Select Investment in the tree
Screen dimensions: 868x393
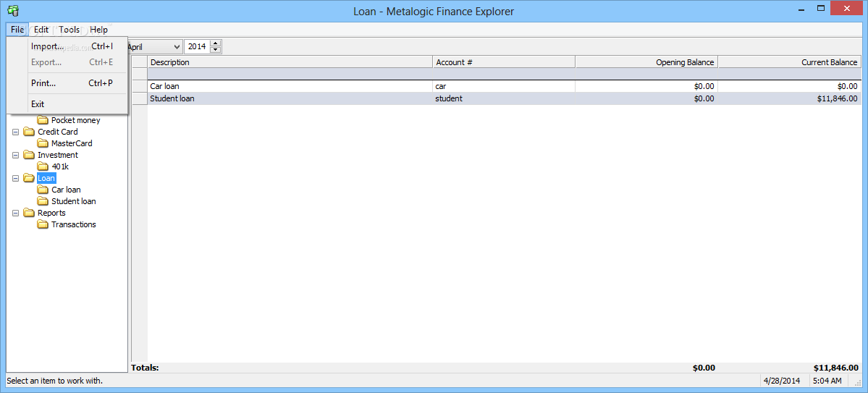58,155
